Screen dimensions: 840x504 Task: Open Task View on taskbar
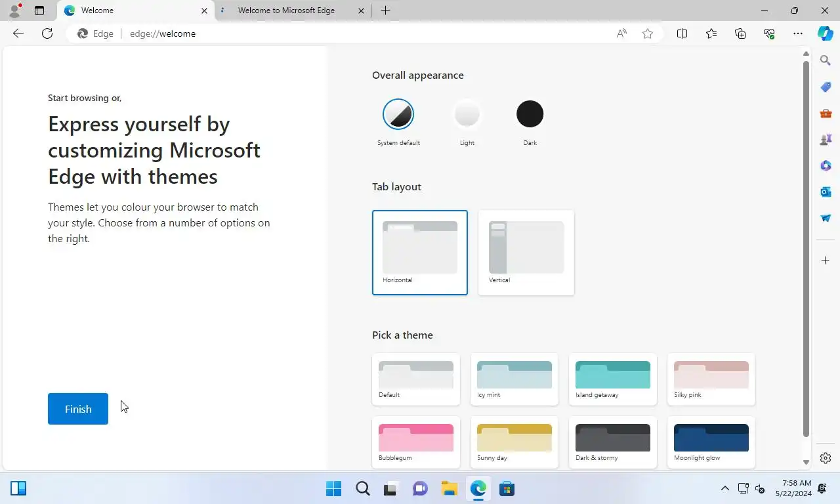pos(391,488)
